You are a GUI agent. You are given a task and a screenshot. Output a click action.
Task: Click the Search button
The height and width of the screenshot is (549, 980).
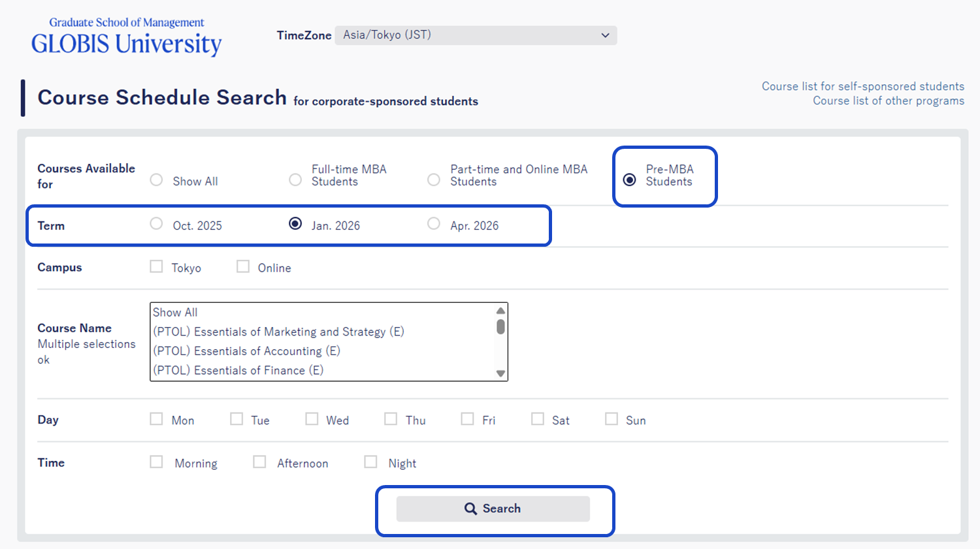(x=493, y=509)
